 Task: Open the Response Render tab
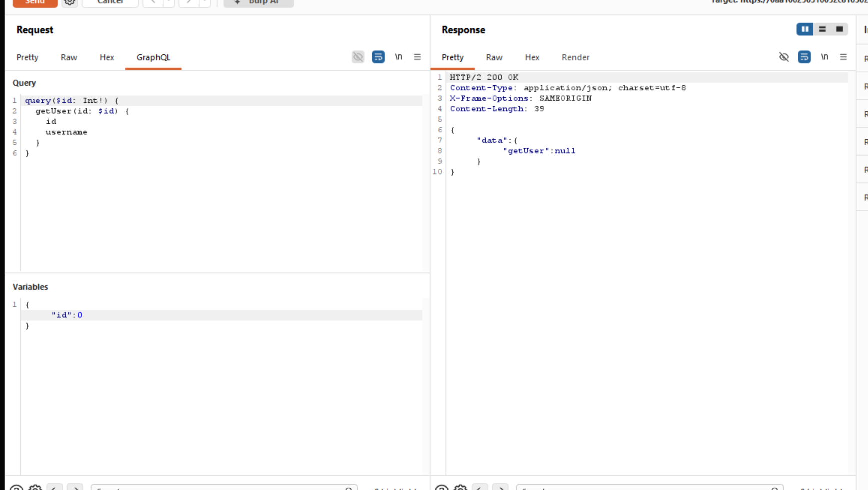[x=575, y=57]
